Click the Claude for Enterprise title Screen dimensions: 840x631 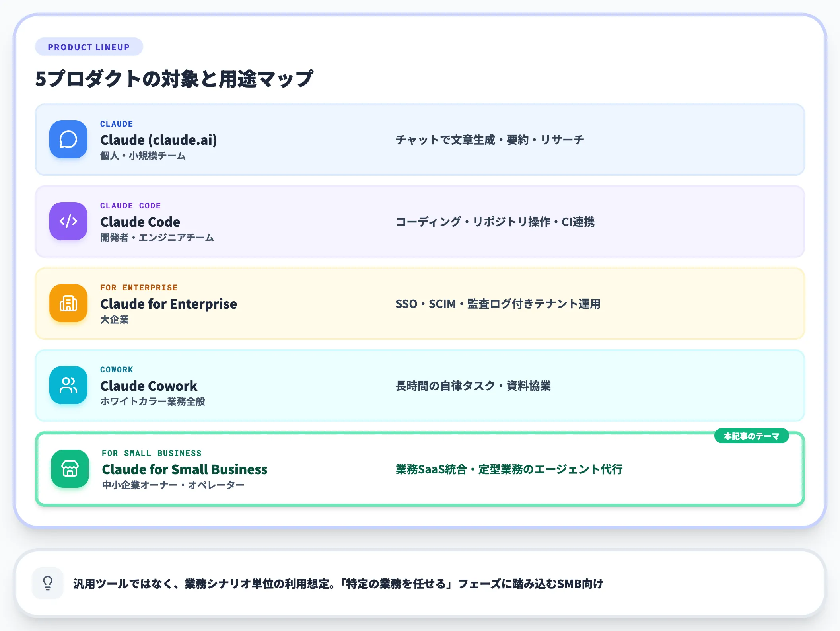click(x=169, y=304)
